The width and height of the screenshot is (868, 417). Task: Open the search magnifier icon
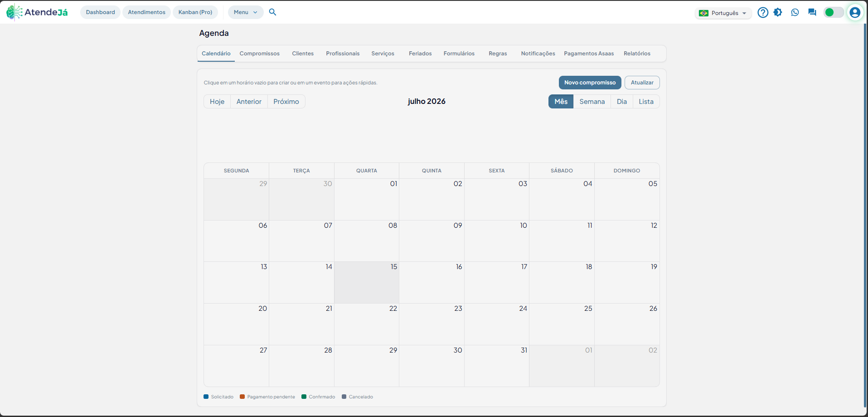coord(272,12)
